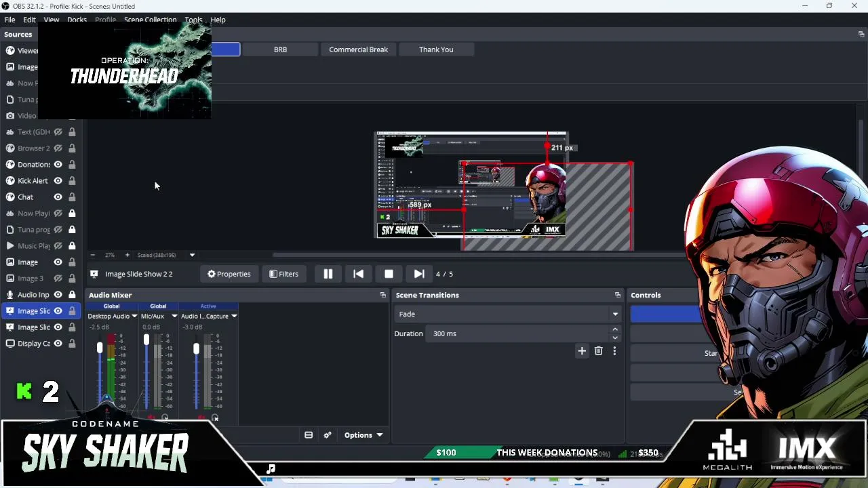
Task: Hide the Chat source
Action: pos(58,197)
